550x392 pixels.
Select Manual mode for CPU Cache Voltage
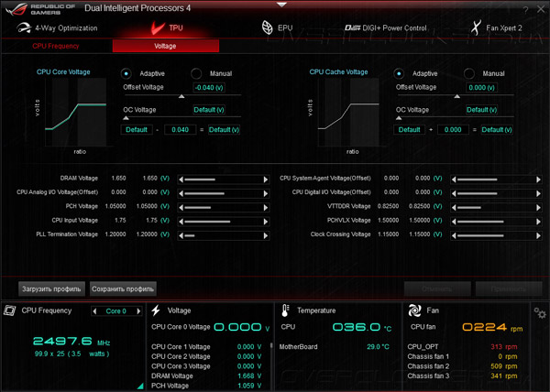click(x=469, y=73)
